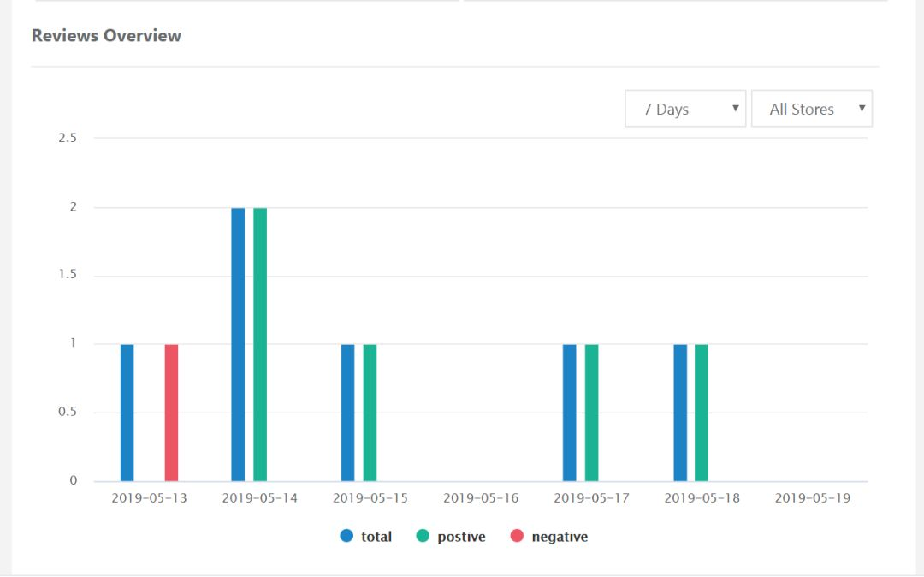Select the green positive bar for 2019-05-17
The image size is (924, 577).
[591, 413]
